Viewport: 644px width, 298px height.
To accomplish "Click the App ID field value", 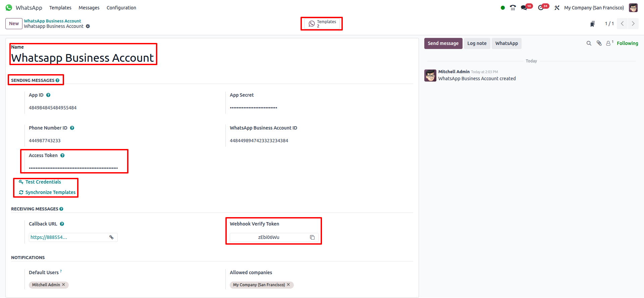I will pyautogui.click(x=53, y=108).
